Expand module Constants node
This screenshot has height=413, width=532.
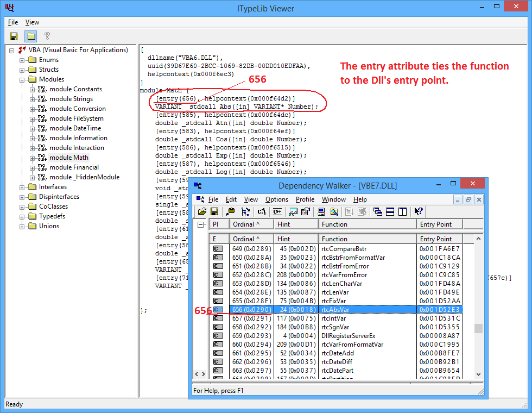[x=32, y=90]
